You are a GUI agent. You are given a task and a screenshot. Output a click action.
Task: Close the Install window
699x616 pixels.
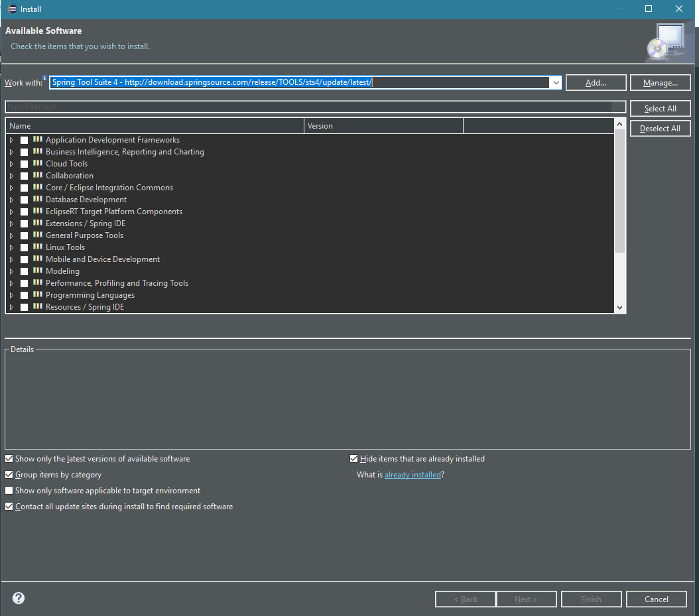[679, 9]
